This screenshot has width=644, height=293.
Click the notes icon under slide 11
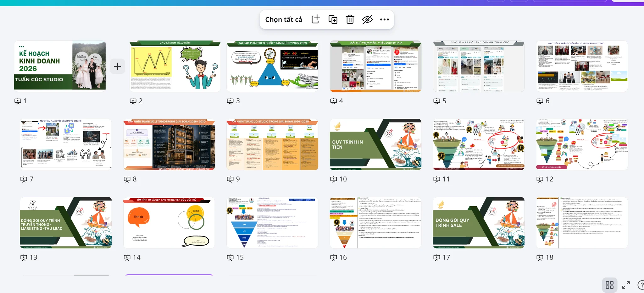(x=436, y=179)
